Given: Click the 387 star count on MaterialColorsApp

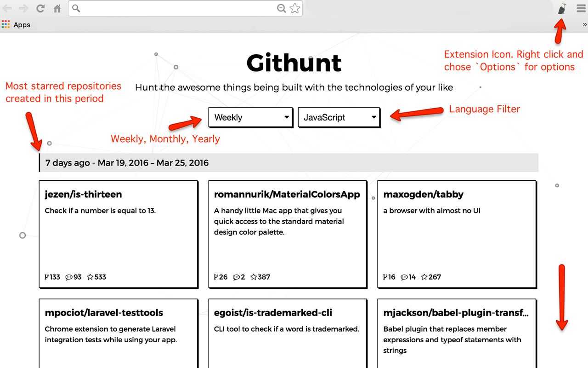Looking at the screenshot, I should coord(264,277).
